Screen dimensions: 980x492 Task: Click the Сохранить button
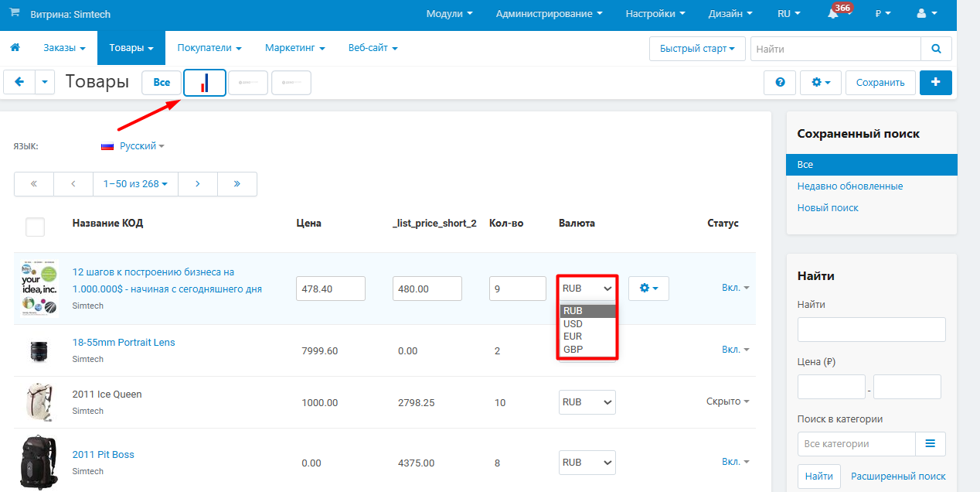coord(880,83)
